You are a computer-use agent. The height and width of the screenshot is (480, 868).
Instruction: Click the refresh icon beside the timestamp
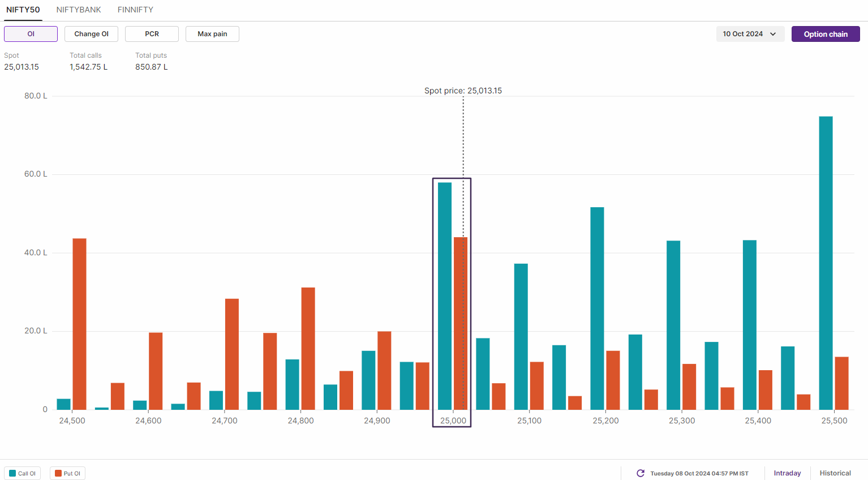pos(641,473)
